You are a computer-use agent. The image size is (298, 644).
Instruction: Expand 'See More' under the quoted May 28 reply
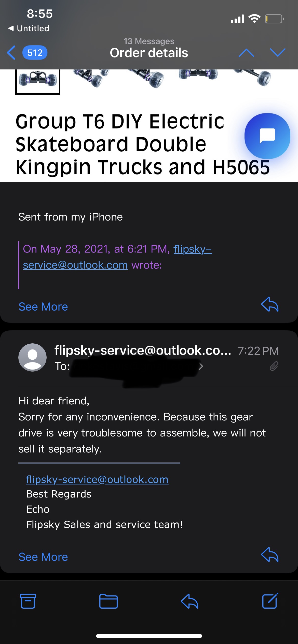tap(43, 307)
